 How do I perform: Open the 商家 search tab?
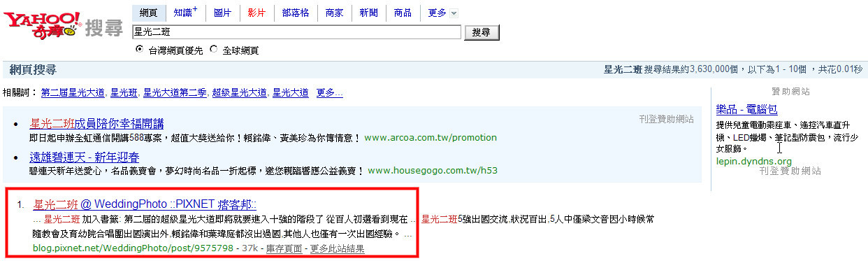click(335, 13)
